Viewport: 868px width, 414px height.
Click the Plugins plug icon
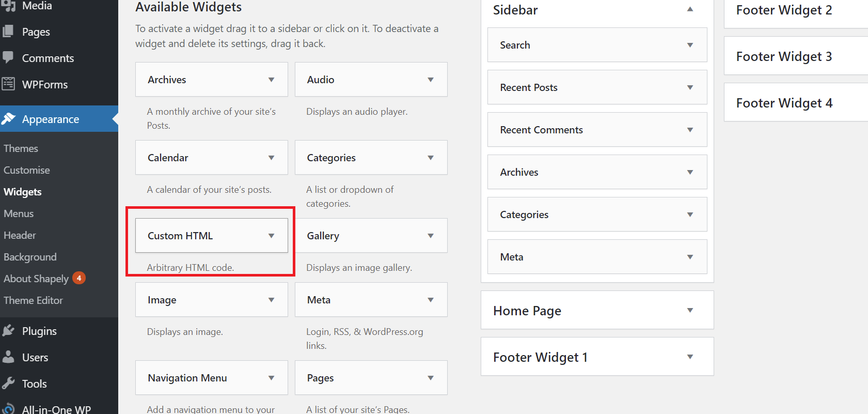(8, 331)
